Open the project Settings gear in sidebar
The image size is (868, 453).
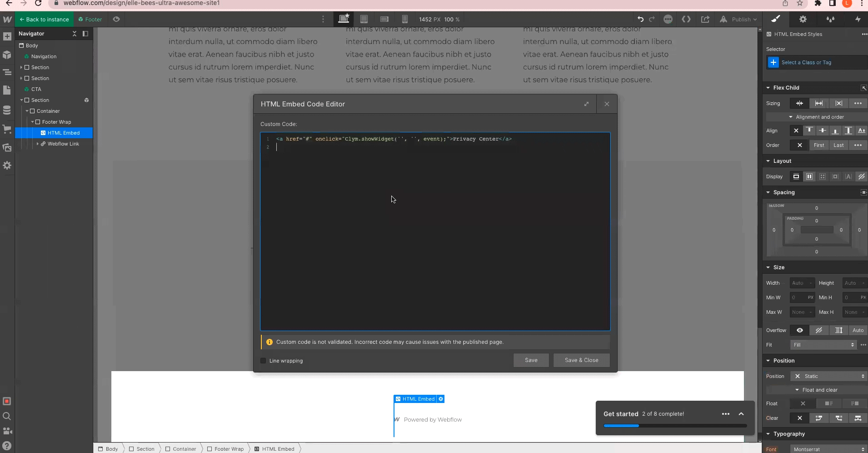[7, 166]
